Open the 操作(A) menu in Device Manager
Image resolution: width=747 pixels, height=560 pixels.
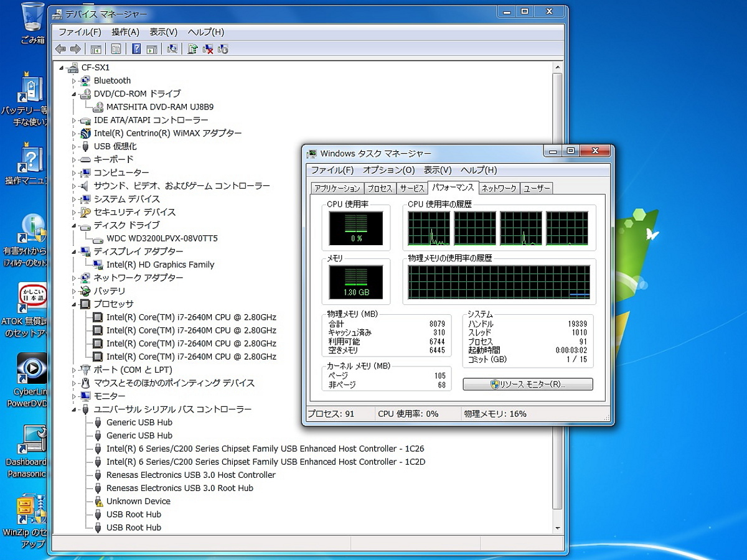125,32
